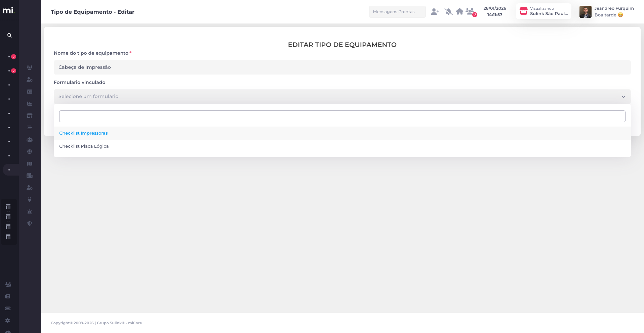644x333 pixels.
Task: Select Checklist Placa Lógica option
Action: click(84, 146)
